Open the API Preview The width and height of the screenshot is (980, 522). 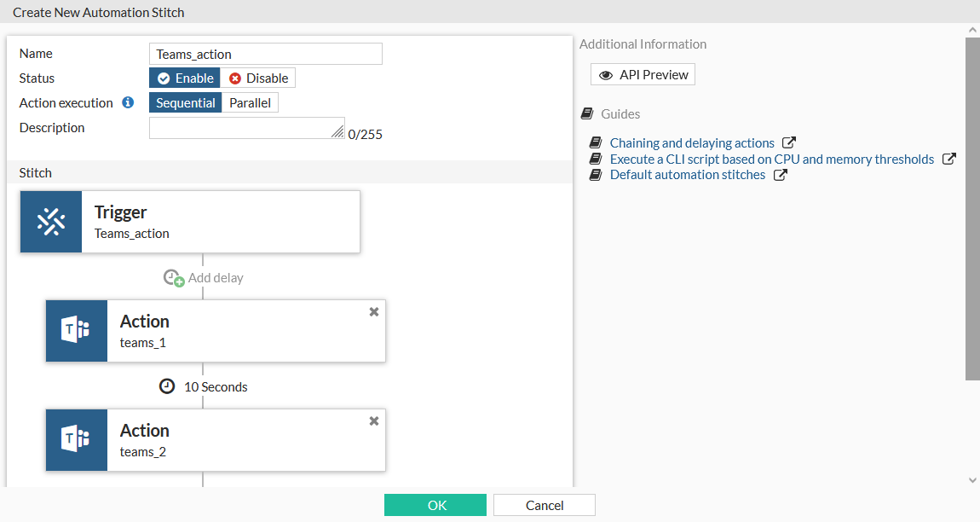643,75
